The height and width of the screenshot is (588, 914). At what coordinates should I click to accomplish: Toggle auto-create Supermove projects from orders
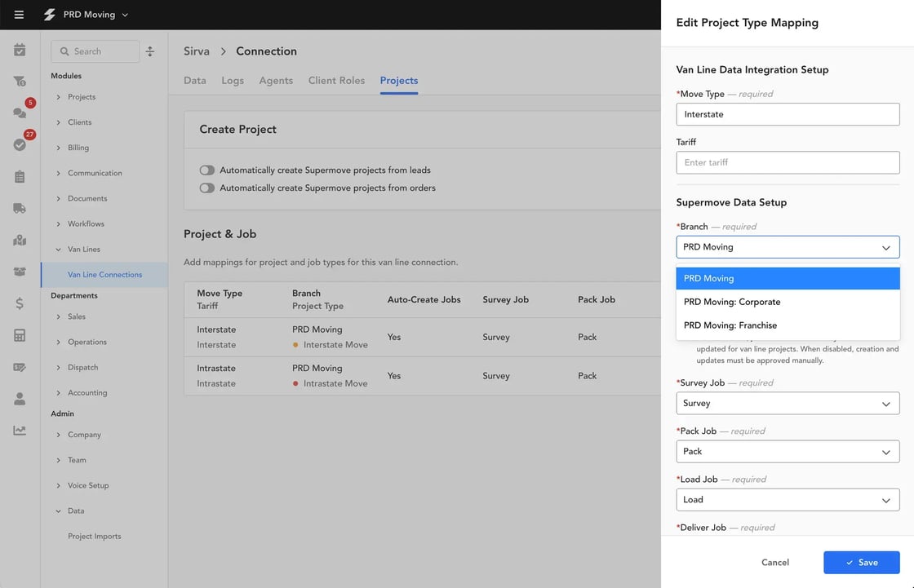pos(207,188)
